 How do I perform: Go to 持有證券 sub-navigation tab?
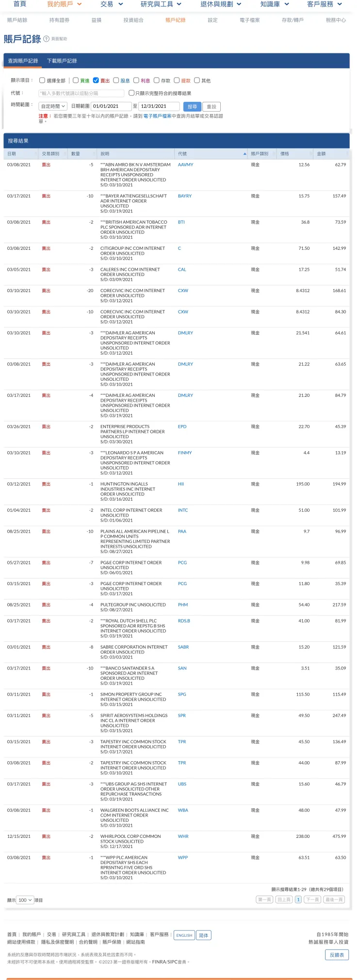click(59, 20)
